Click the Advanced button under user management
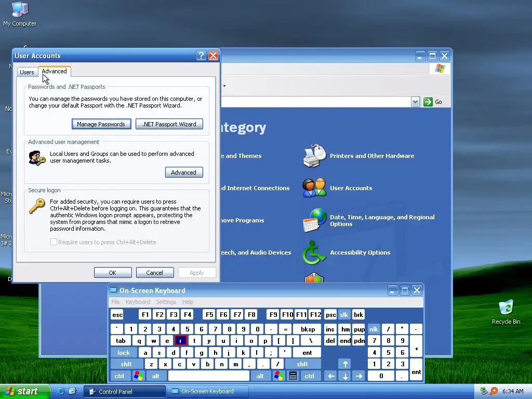The width and height of the screenshot is (532, 399). (x=184, y=172)
